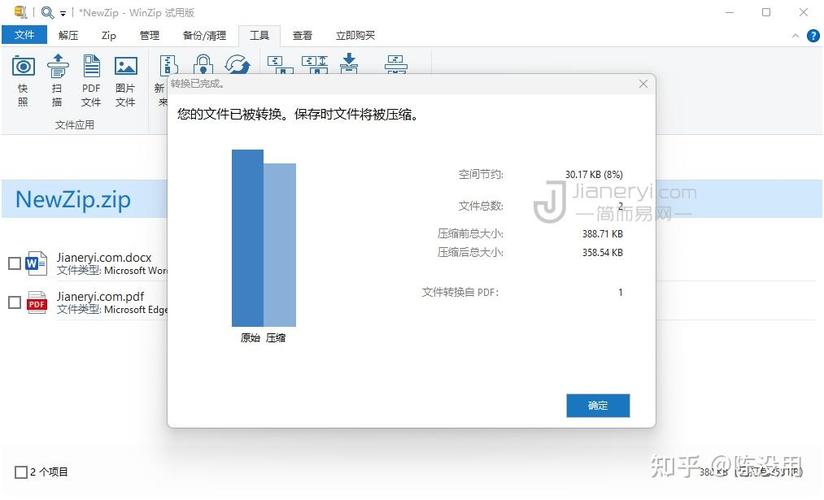Maximize the WinZip window
The width and height of the screenshot is (824, 500).
coord(766,12)
